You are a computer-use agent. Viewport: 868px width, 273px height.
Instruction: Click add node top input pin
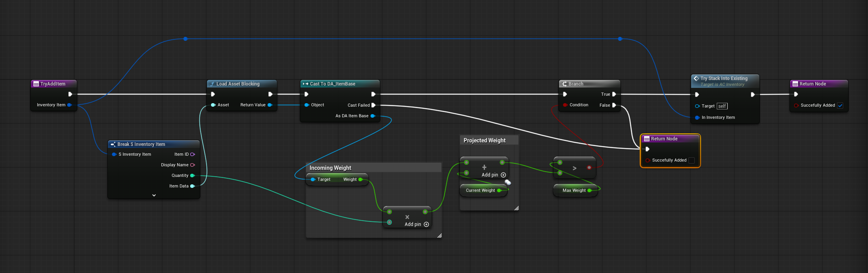pyautogui.click(x=466, y=162)
